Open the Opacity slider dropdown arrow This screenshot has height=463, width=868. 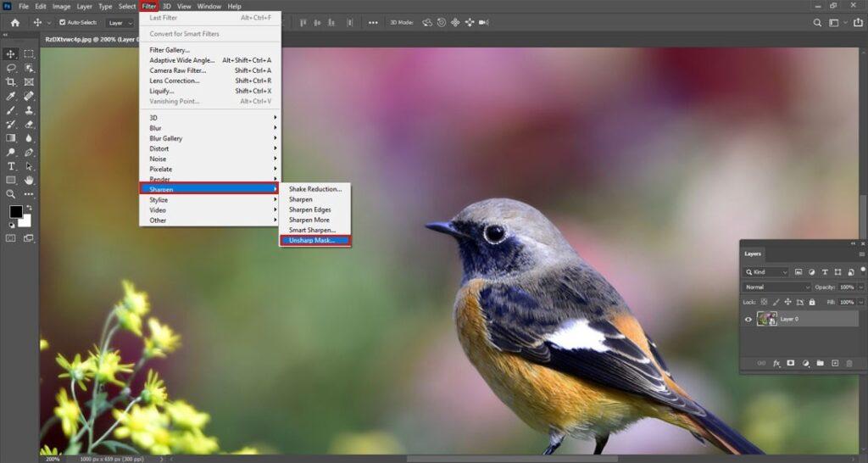click(x=861, y=287)
